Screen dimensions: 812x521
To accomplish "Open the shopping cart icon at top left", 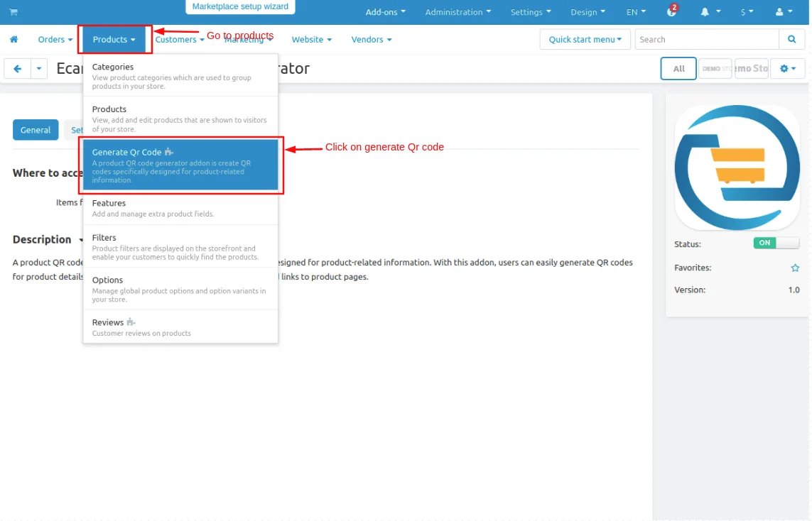I will point(13,12).
